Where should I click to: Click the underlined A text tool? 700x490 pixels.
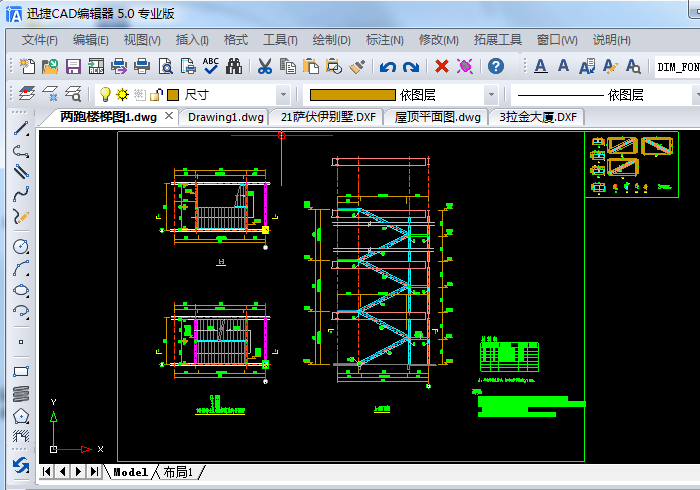click(541, 66)
